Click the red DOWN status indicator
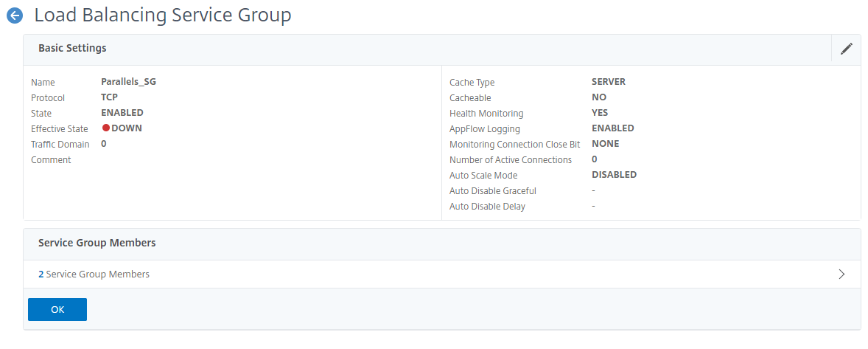 point(106,128)
